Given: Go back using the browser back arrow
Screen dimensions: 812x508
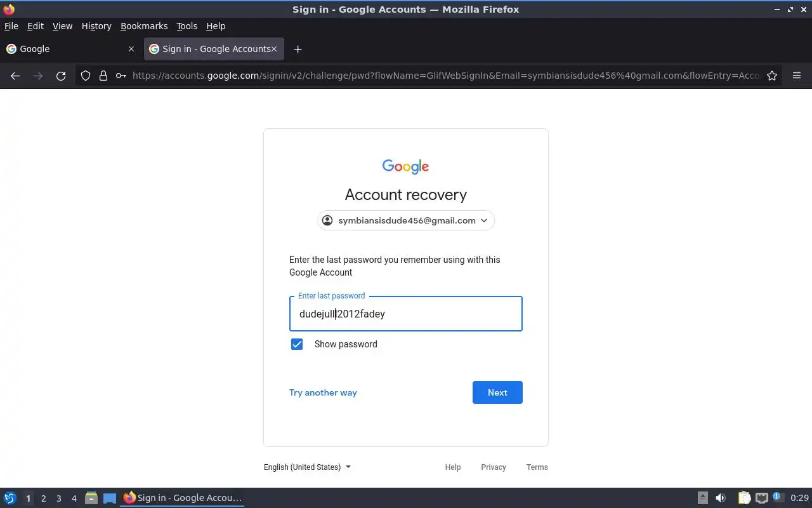Looking at the screenshot, I should (15, 76).
